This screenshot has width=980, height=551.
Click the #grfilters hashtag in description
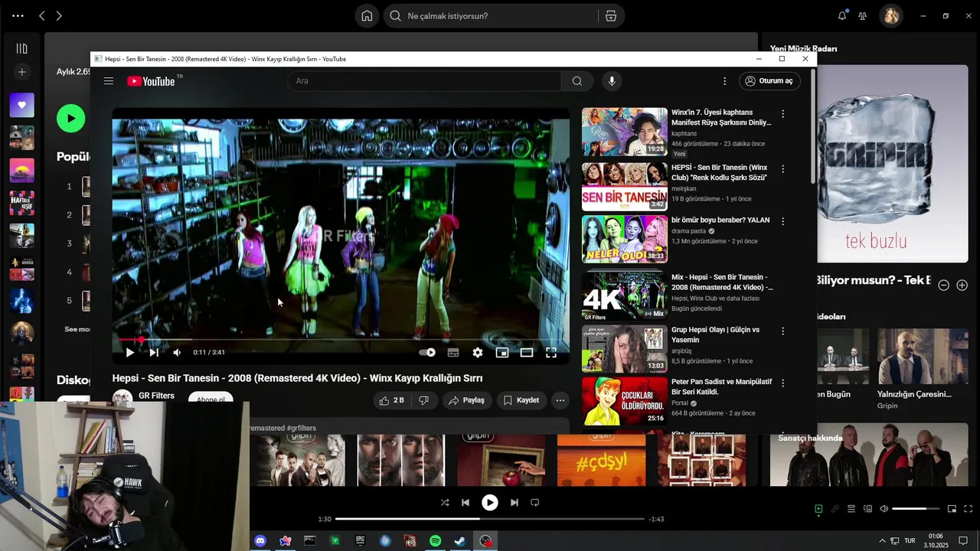[301, 428]
